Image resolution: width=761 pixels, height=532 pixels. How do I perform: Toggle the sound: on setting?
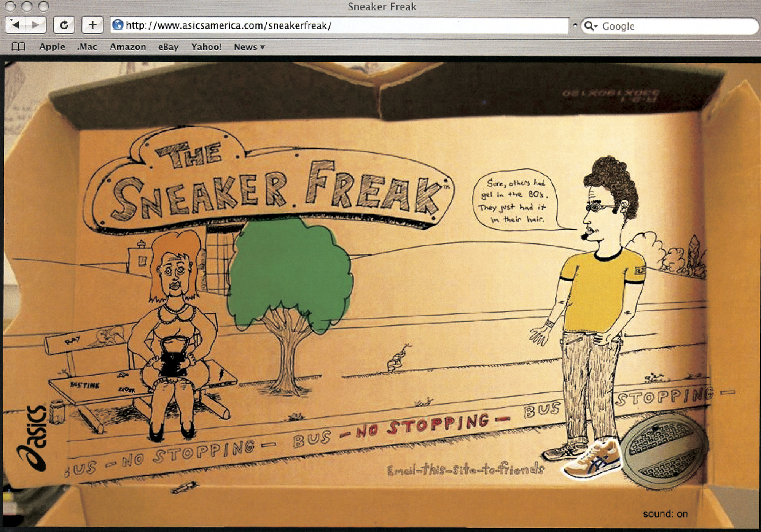(x=665, y=514)
